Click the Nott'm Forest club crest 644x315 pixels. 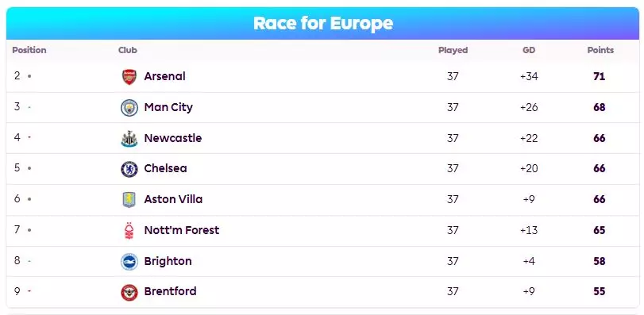point(129,231)
